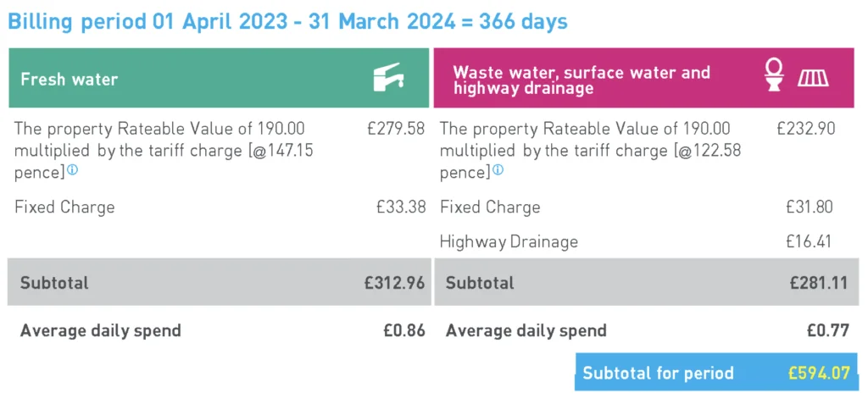Click the highway drain grate icon
Screen dimensions: 868x404
click(814, 80)
